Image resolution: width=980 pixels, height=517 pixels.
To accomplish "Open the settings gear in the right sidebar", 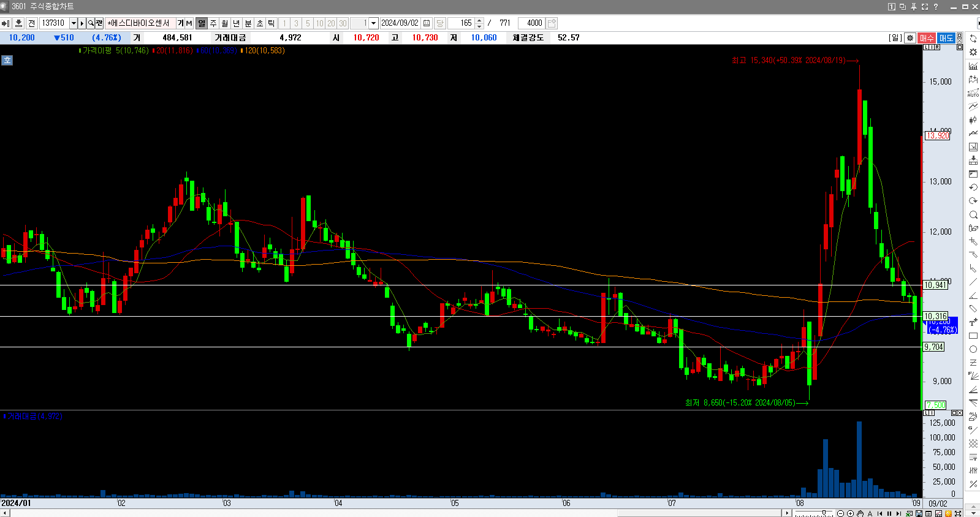I will point(973,52).
